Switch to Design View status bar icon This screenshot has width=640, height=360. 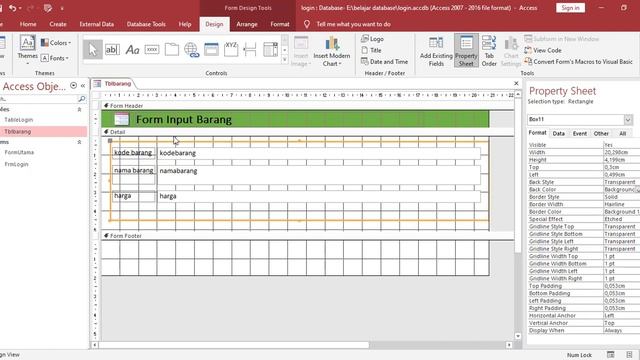(x=629, y=355)
